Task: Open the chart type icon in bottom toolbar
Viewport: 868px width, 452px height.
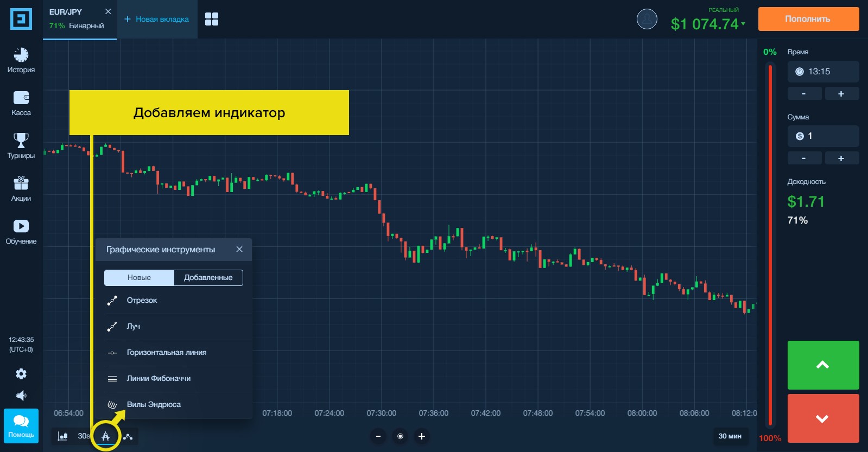Action: 63,436
